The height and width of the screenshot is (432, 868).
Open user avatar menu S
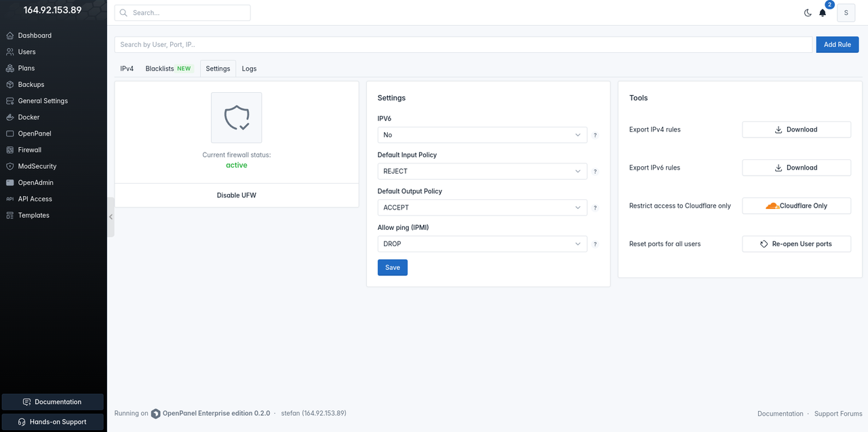[x=846, y=13]
